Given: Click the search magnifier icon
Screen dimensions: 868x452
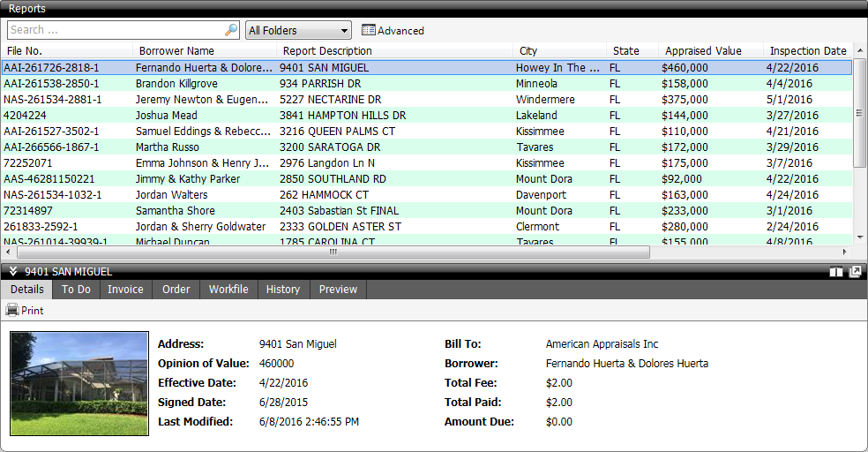Looking at the screenshot, I should tap(230, 30).
